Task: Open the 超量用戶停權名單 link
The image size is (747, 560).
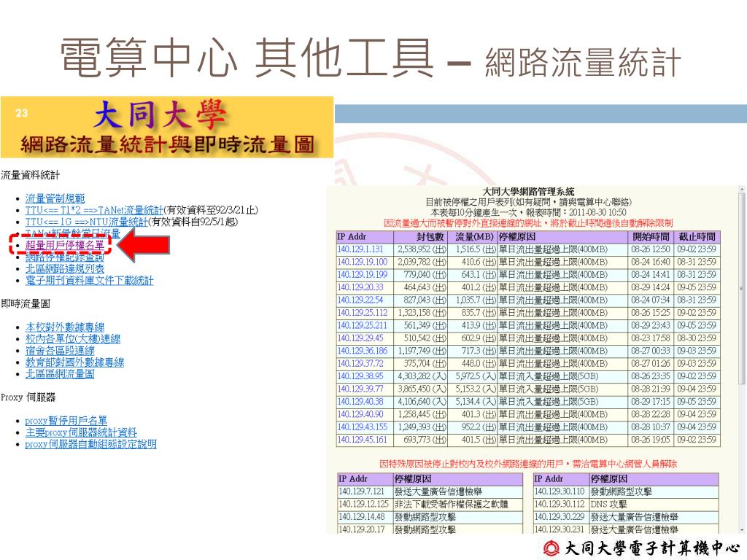Action: point(64,245)
